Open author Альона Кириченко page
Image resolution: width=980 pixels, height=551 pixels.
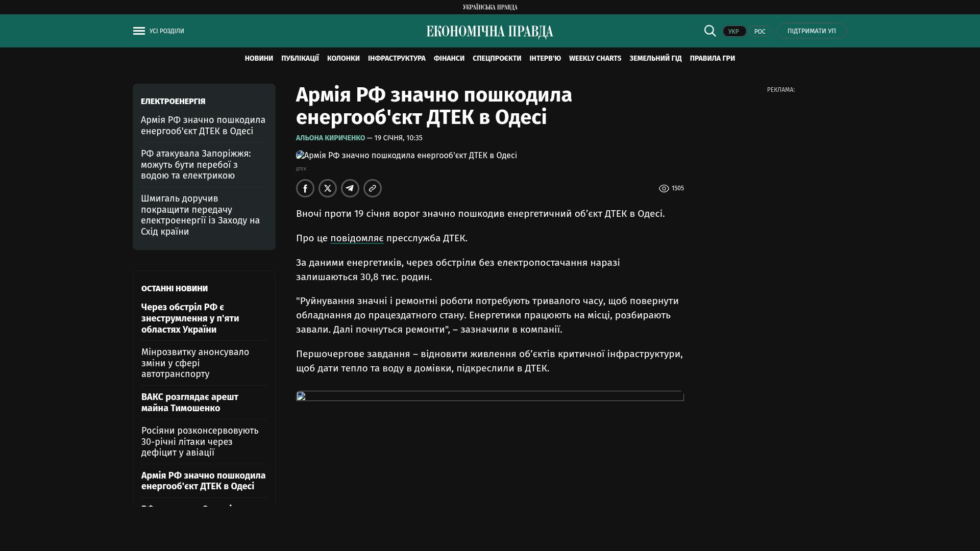click(330, 138)
